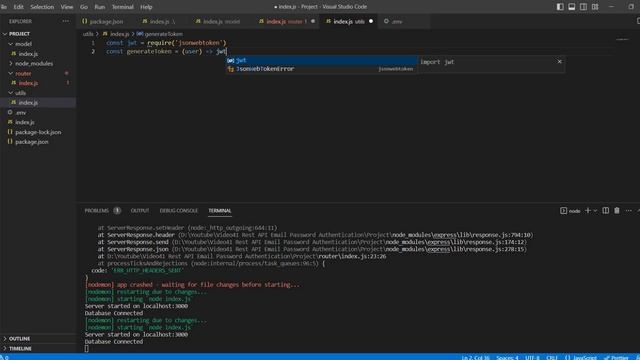Open the Run menu
640x360 pixels.
100,7
